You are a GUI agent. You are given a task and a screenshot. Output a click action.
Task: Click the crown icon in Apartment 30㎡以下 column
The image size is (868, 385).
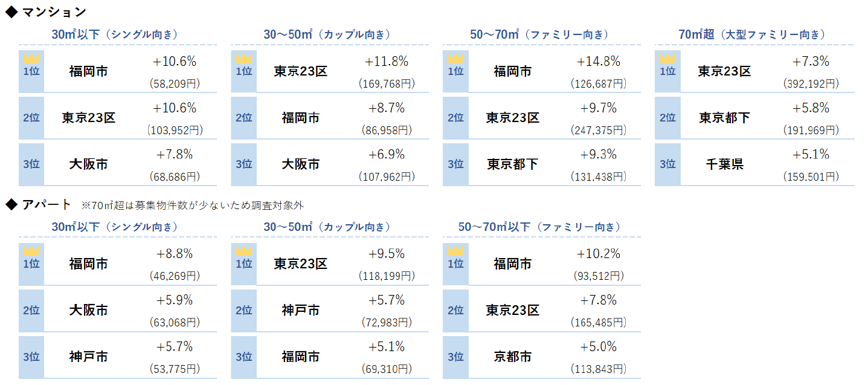pyautogui.click(x=31, y=250)
